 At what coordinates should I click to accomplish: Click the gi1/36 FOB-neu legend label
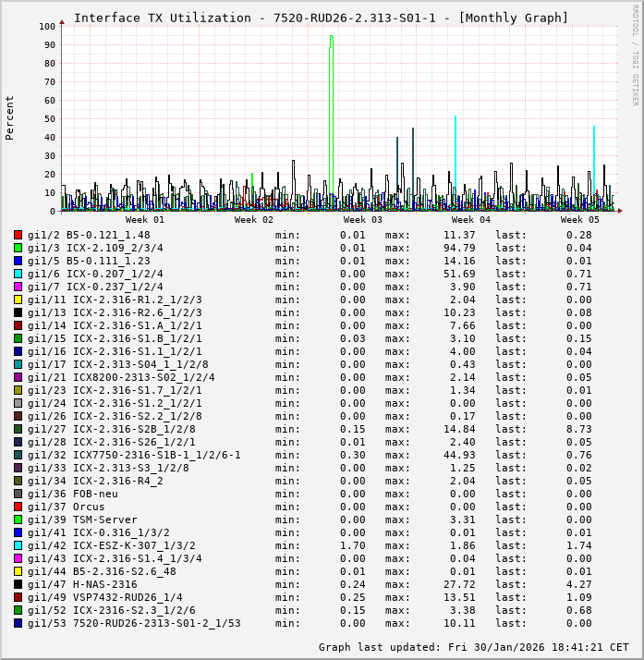[73, 494]
